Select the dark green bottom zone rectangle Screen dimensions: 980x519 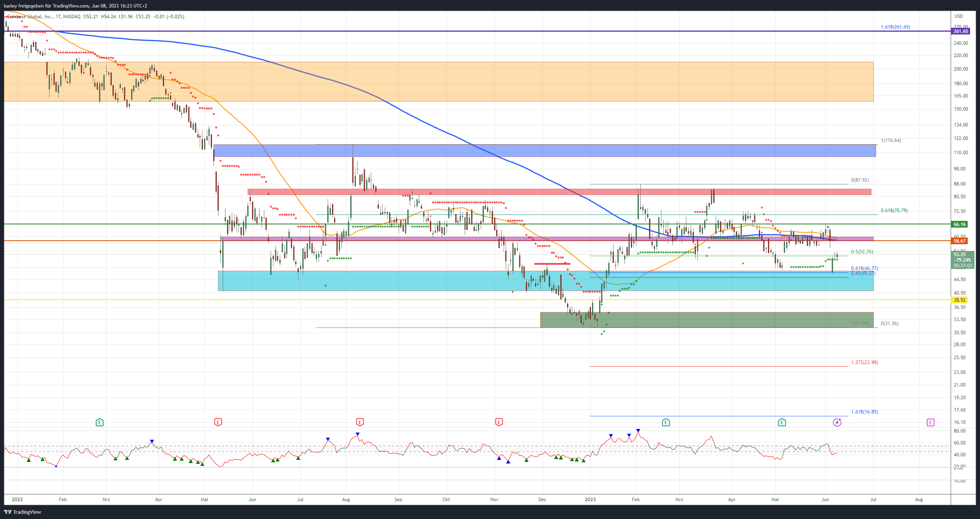(x=707, y=320)
